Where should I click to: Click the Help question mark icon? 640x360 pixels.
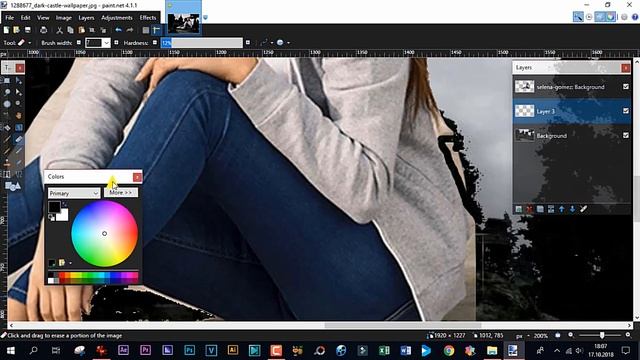pos(635,17)
